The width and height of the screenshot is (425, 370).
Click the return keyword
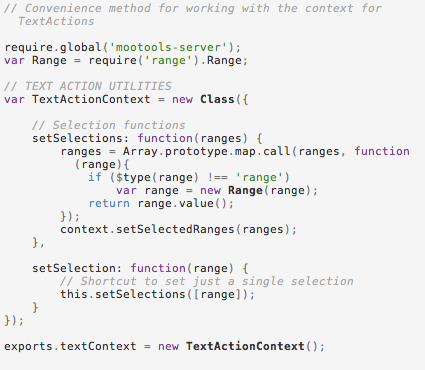click(109, 203)
